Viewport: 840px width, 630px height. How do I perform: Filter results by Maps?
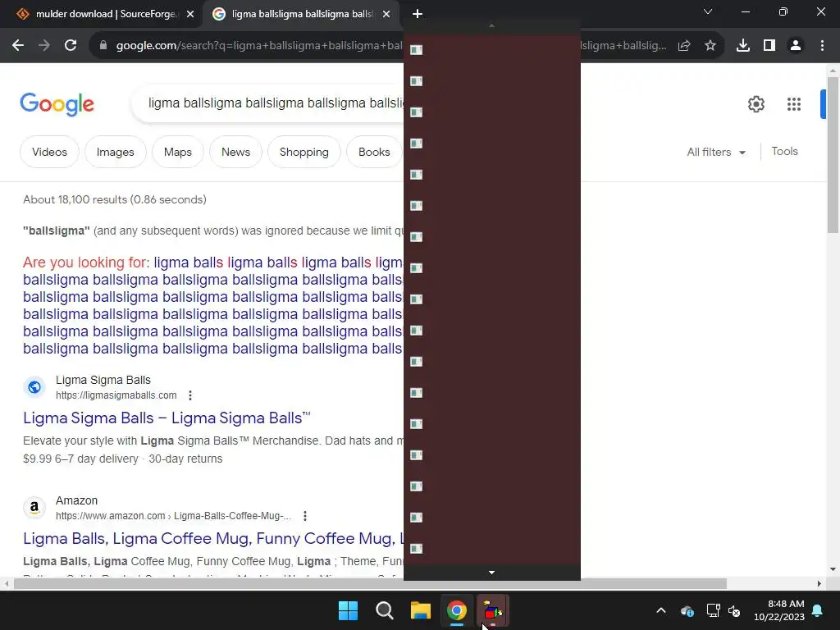pyautogui.click(x=178, y=152)
